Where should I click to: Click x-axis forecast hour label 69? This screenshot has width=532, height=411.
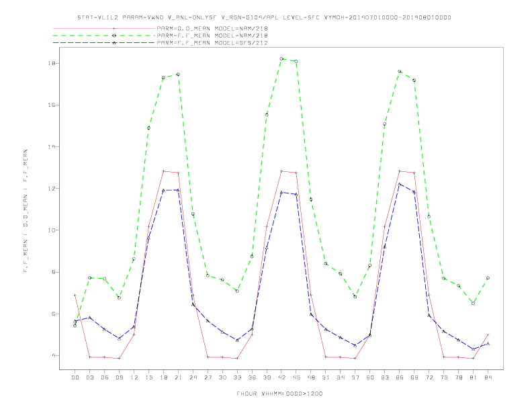(414, 377)
